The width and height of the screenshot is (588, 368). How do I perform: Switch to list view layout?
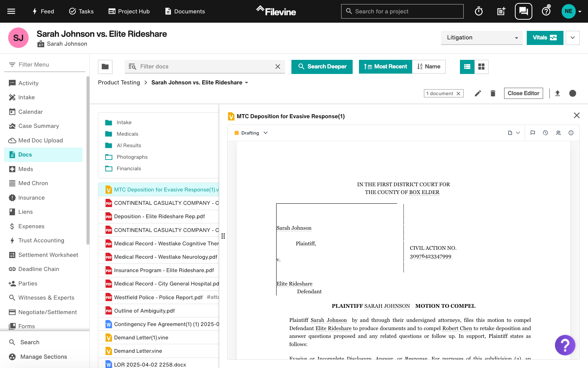(467, 67)
